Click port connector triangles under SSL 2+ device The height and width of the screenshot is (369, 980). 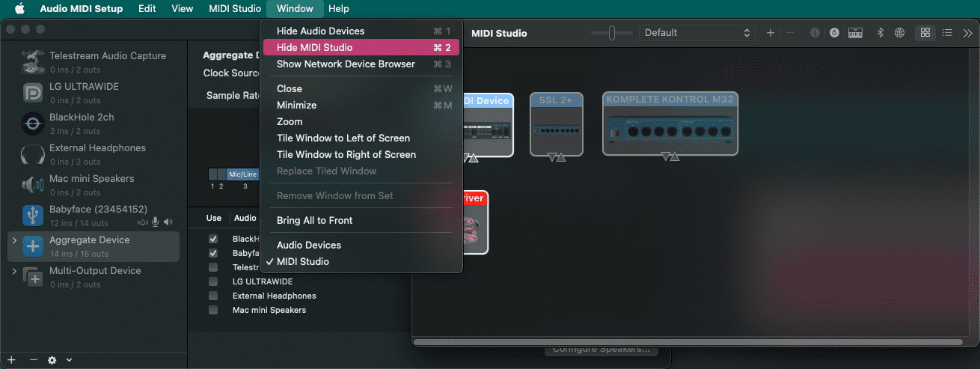pyautogui.click(x=557, y=157)
